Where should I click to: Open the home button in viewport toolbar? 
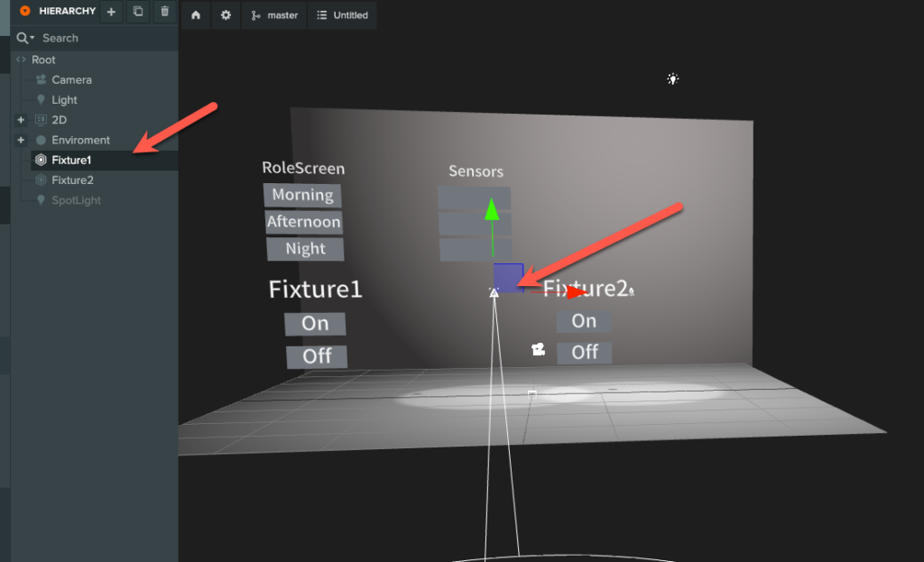pyautogui.click(x=196, y=15)
